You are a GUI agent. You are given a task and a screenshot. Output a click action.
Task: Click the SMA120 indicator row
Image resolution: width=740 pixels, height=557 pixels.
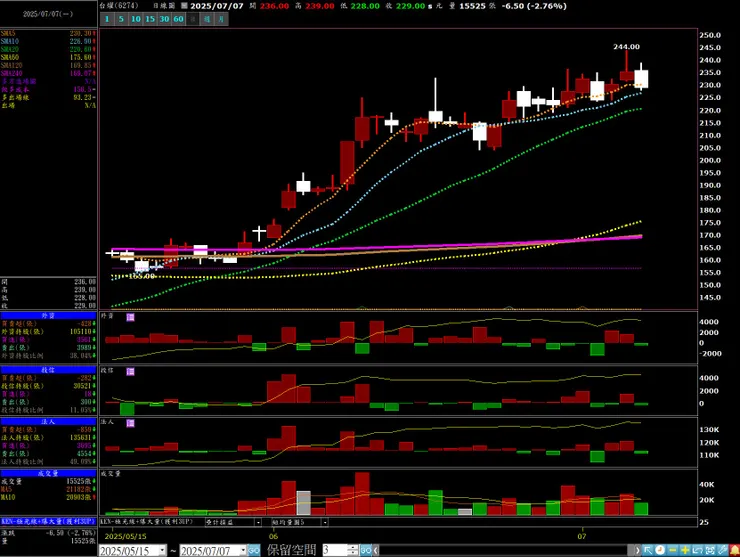click(x=48, y=65)
